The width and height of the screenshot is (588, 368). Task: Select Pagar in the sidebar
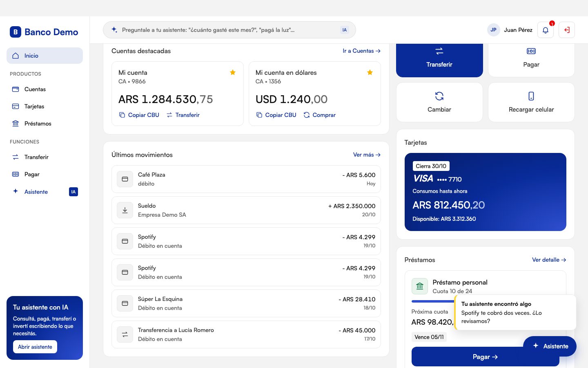45,174
